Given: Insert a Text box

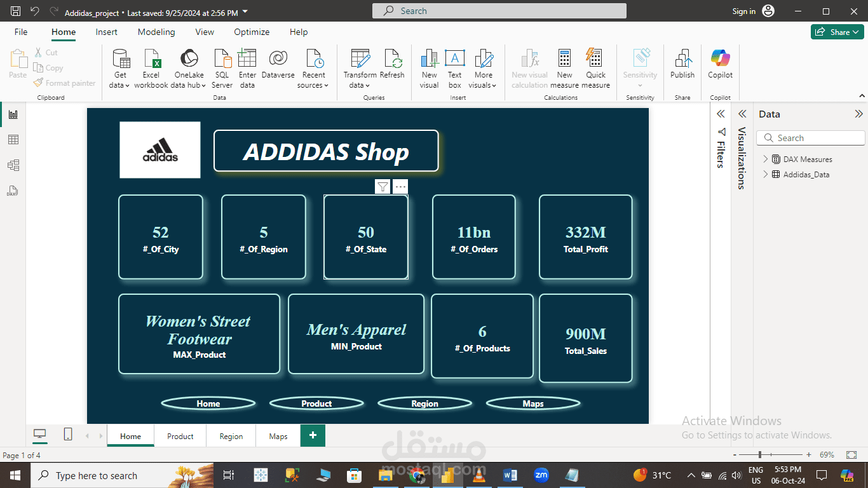Looking at the screenshot, I should click(x=454, y=69).
